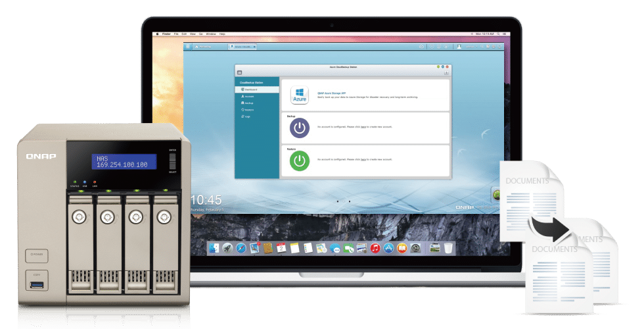
Task: Open Calendar from the Dock
Action: point(281,247)
